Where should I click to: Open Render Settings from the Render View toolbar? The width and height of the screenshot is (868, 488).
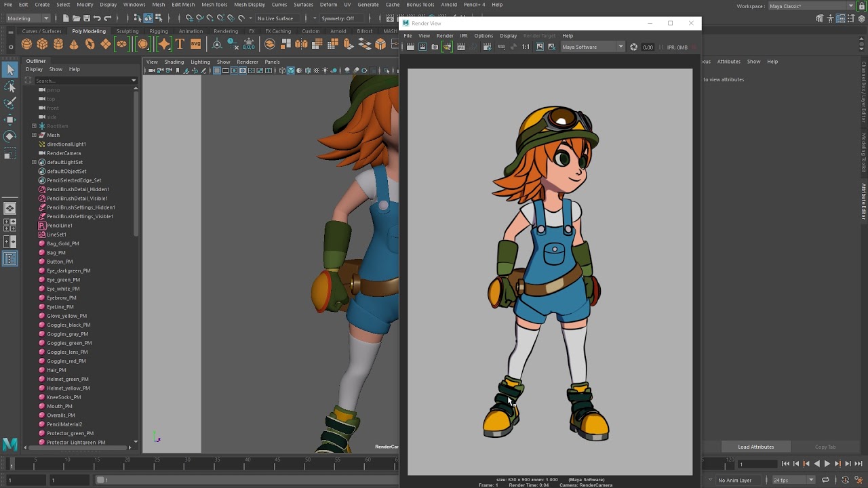pos(488,47)
